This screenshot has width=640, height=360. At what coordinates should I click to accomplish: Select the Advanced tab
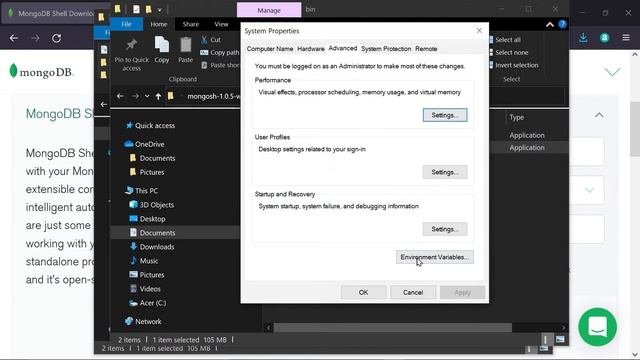[x=342, y=48]
